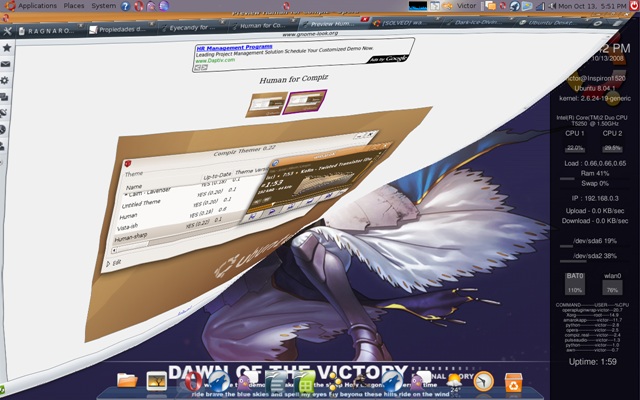Click the system monitor graph applet
The height and width of the screenshot is (400, 640).
click(x=418, y=6)
